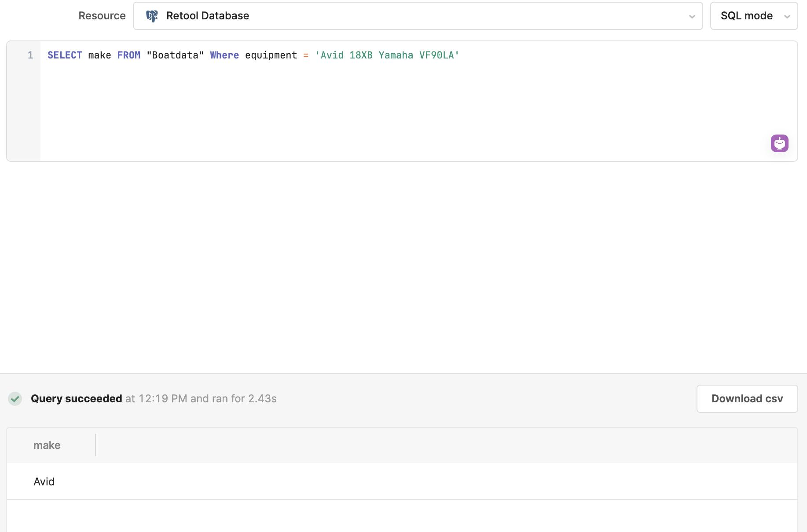Click the FROM keyword in the query
The image size is (807, 532).
click(x=129, y=55)
